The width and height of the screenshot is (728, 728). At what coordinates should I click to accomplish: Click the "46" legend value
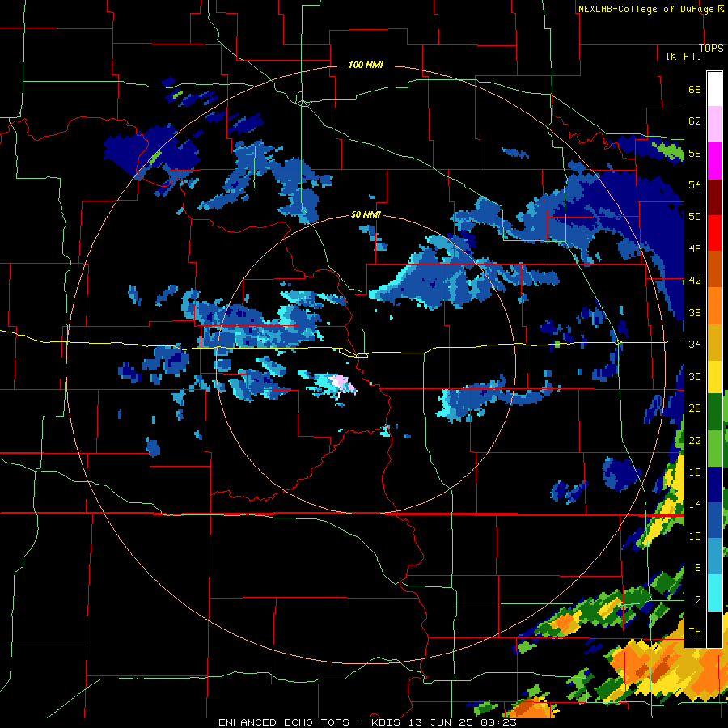pyautogui.click(x=695, y=249)
